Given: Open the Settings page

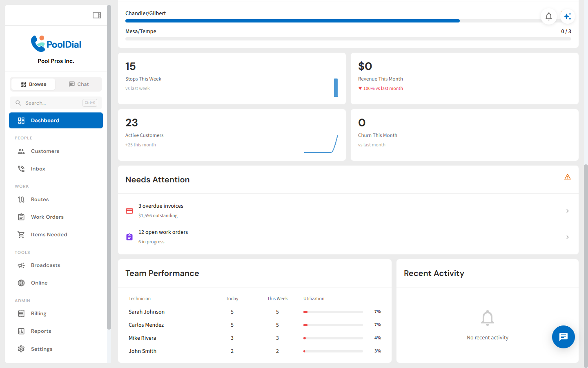Looking at the screenshot, I should 56,349.
